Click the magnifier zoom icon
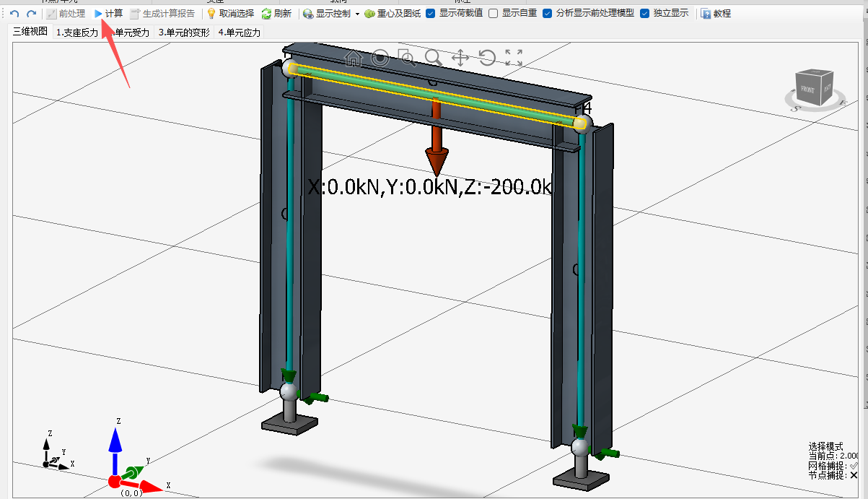Image resolution: width=868 pixels, height=499 pixels. click(x=434, y=58)
